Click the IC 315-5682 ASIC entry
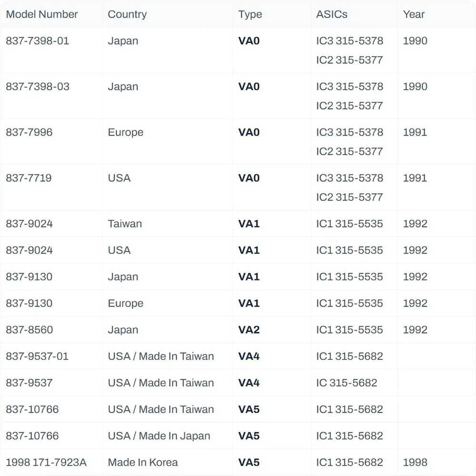The image size is (476, 476). click(347, 383)
